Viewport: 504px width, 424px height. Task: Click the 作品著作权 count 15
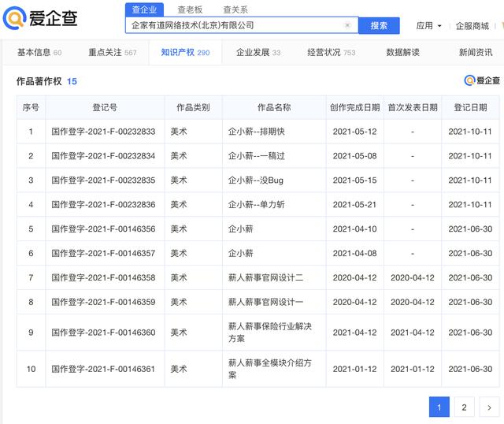pos(72,81)
